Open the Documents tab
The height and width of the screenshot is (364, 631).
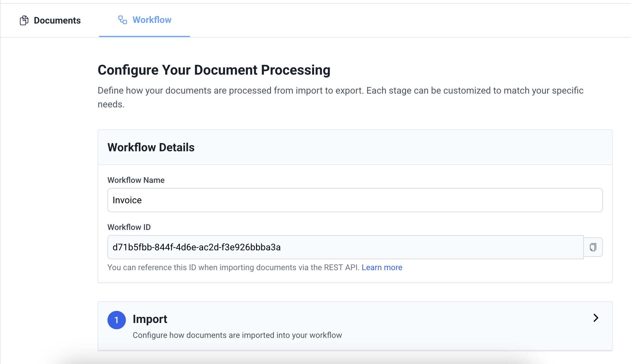pyautogui.click(x=50, y=20)
